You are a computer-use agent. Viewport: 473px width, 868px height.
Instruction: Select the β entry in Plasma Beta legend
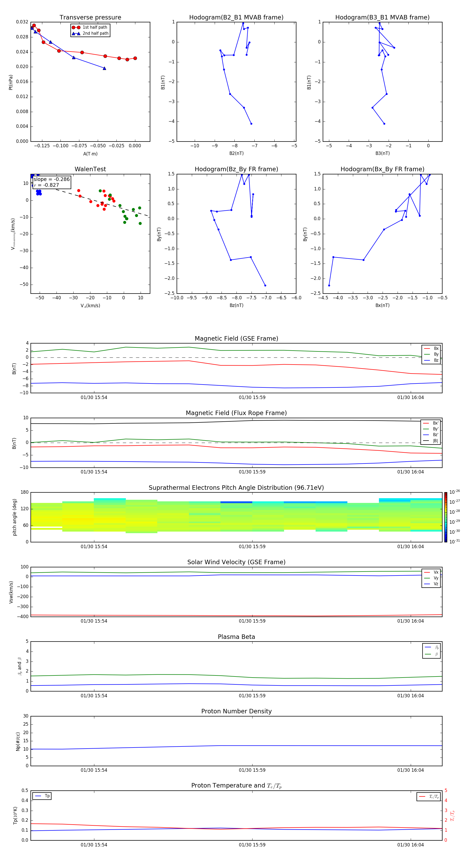click(x=431, y=654)
